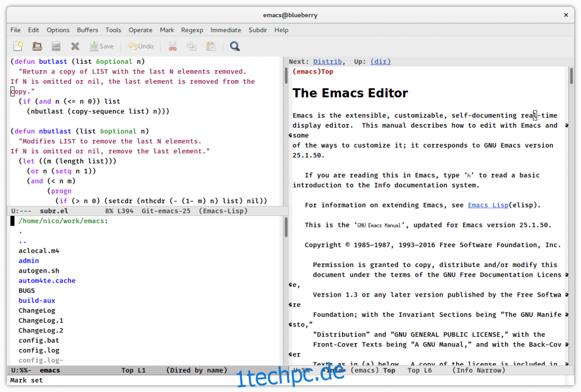The image size is (581, 392).
Task: Close the current buffer with the X icon
Action: point(75,46)
